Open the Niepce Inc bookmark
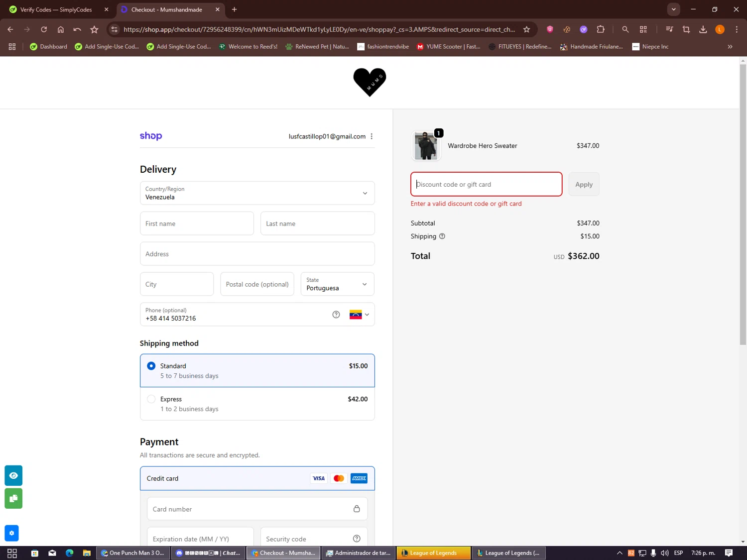Screen dimensions: 747x560 650,47
